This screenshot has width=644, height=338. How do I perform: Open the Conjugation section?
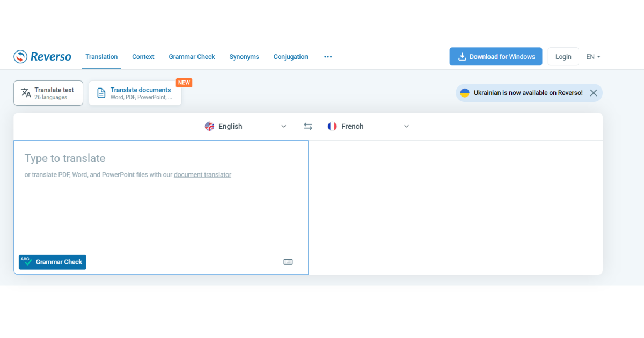click(x=290, y=56)
